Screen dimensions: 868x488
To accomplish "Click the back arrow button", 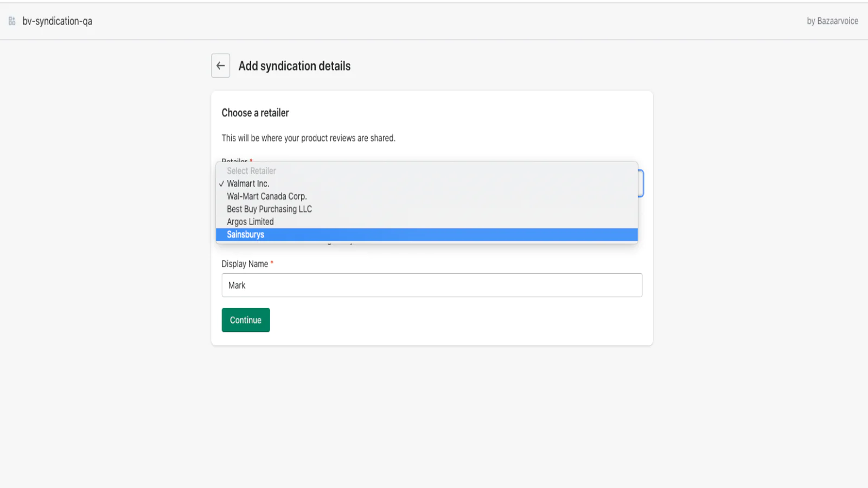I will click(x=220, y=66).
